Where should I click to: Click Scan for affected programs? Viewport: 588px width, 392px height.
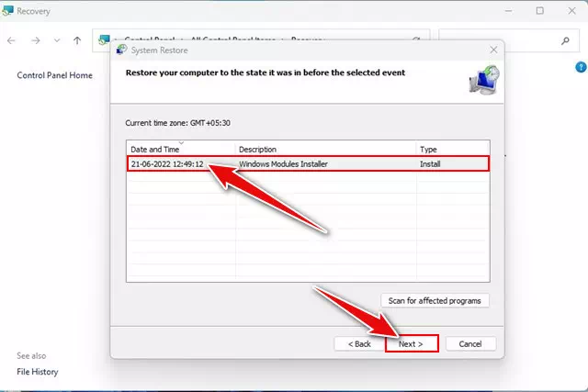[435, 300]
